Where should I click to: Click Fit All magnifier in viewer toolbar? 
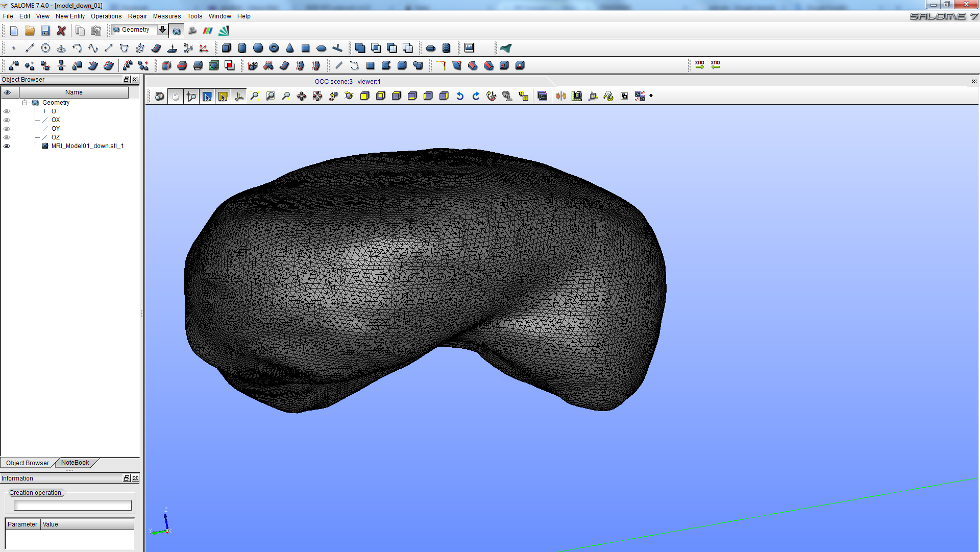click(254, 96)
